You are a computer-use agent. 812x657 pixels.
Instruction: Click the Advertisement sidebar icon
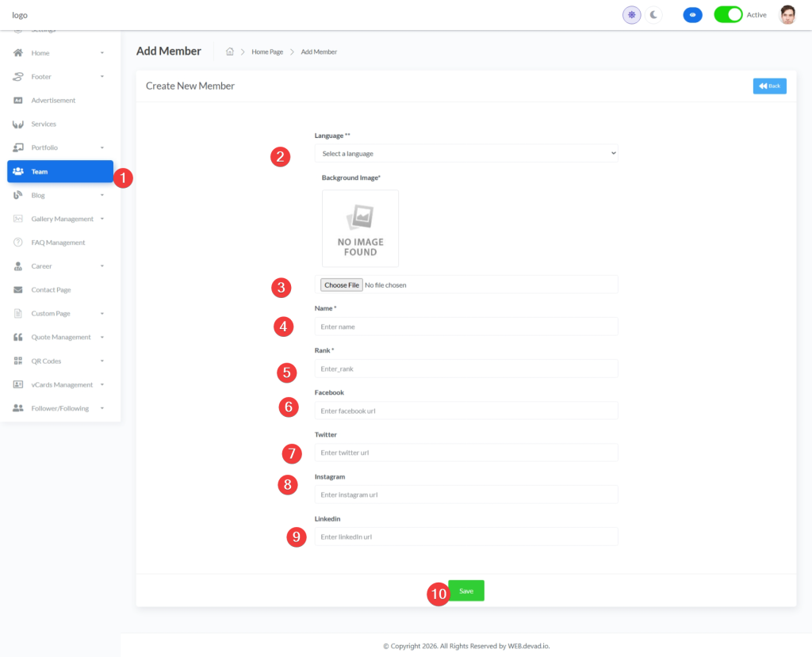pyautogui.click(x=18, y=101)
